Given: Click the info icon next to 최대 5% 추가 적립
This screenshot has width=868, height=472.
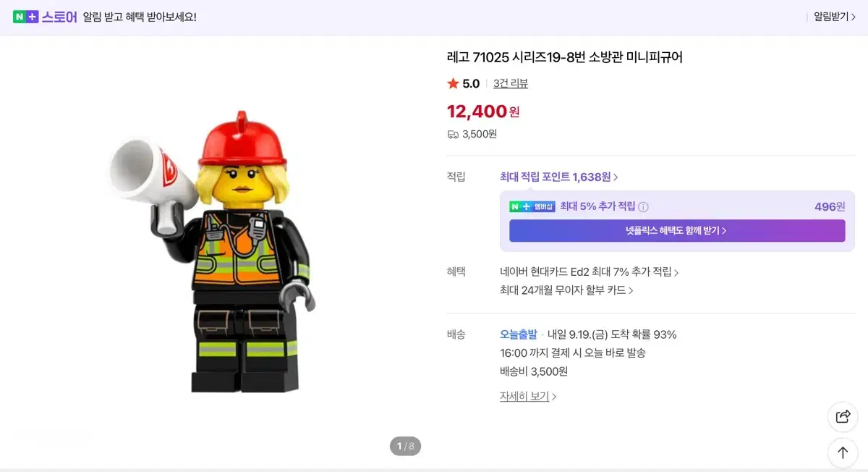Looking at the screenshot, I should [642, 206].
